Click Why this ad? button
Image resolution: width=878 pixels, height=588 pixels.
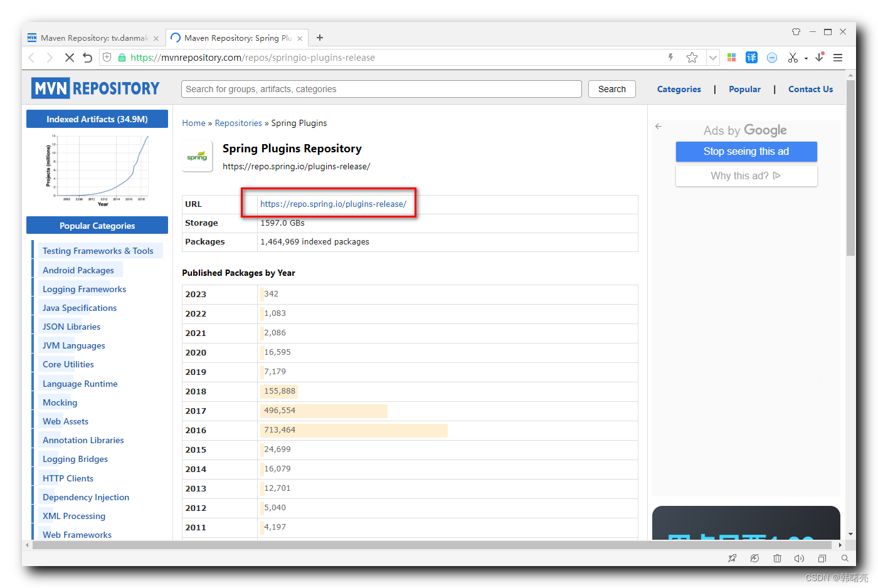[x=746, y=176]
